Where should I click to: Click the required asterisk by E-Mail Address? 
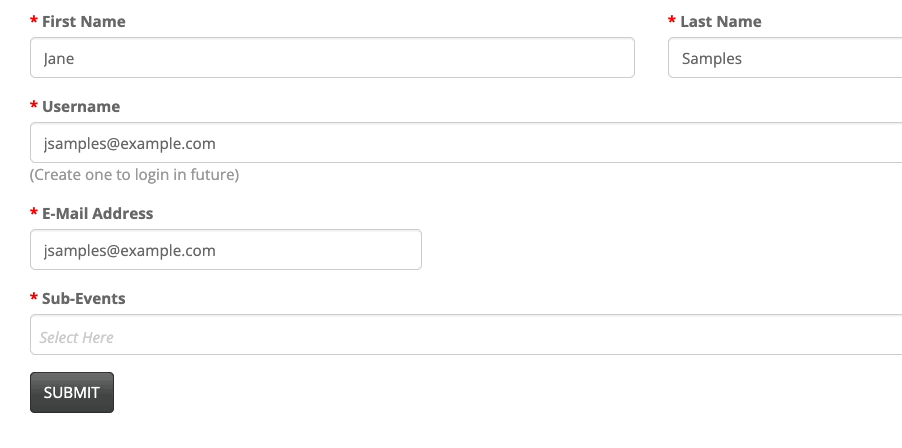point(34,214)
